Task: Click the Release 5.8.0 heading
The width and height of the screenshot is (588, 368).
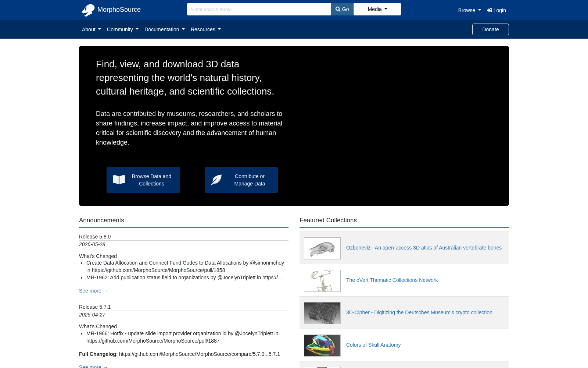Action: click(95, 237)
